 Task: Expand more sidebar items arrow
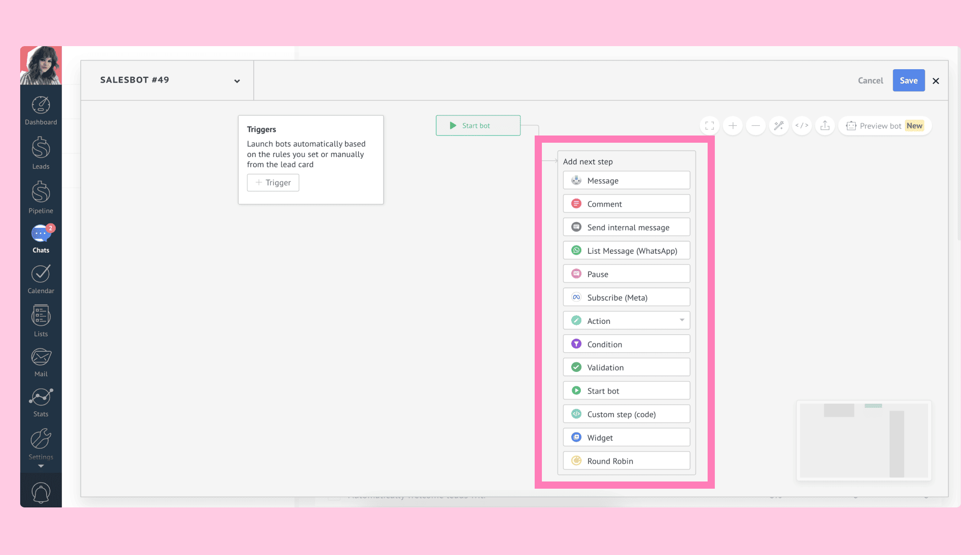coord(41,466)
